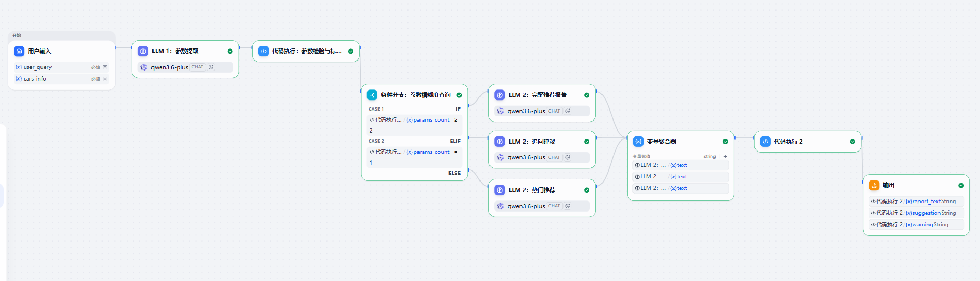Click the plus button in 变量聚合器 node
The image size is (980, 281).
coord(726,156)
